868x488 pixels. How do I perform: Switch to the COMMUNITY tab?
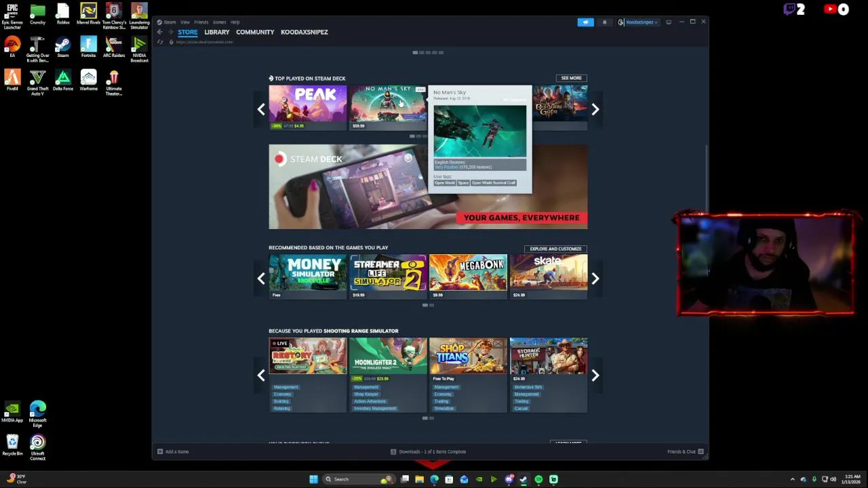coord(255,32)
